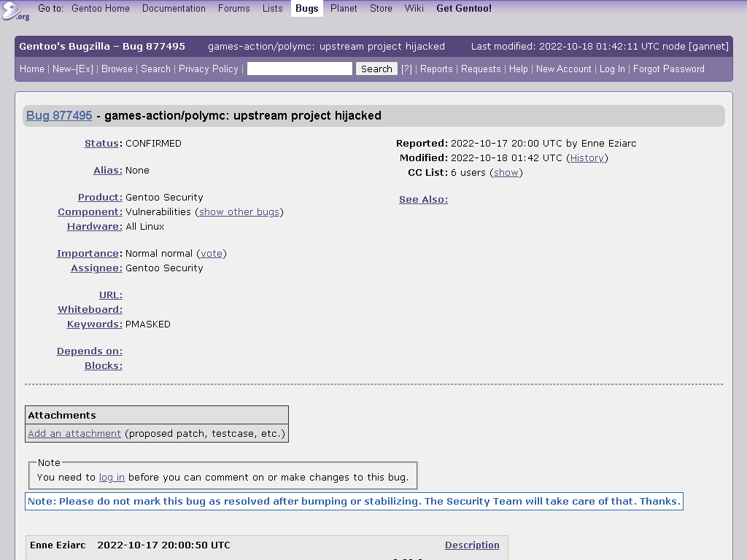The image size is (747, 560).
Task: Click comment timestamp 2022-10-17 20:00:50 UTC
Action: click(x=164, y=545)
